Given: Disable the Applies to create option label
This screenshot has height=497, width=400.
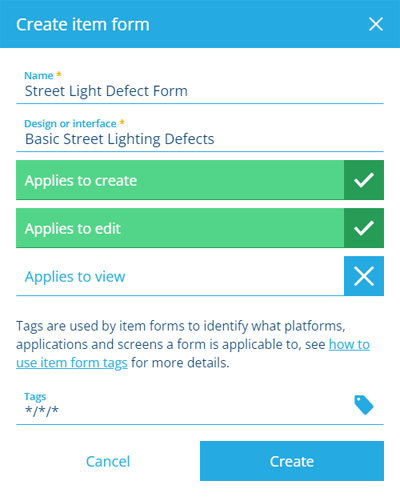Looking at the screenshot, I should click(81, 181).
